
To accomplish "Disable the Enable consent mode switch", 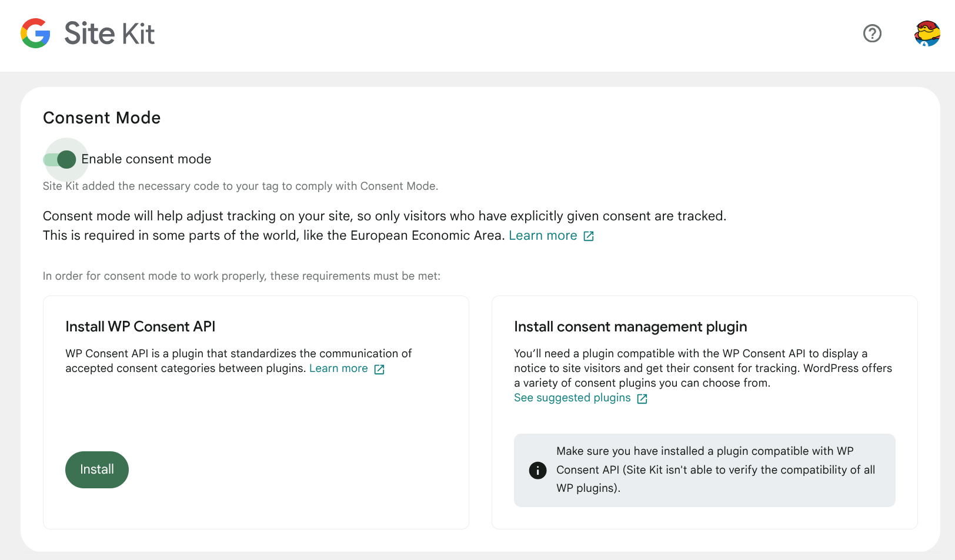I will [59, 159].
